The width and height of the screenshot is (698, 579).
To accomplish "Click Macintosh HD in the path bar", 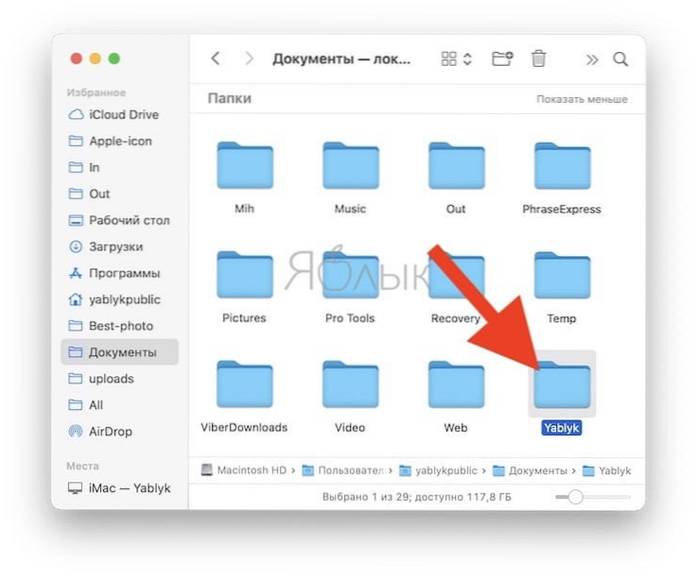I will pyautogui.click(x=244, y=470).
